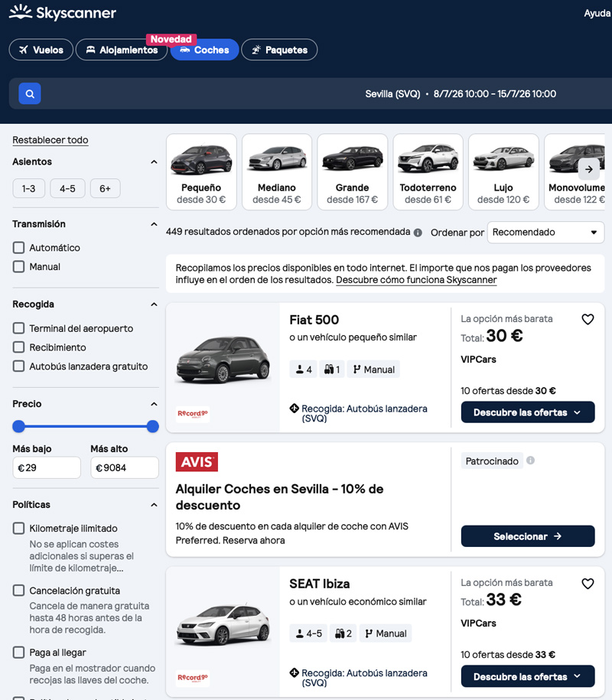Click the 4-5 seats badge on SEAT Ibiza
This screenshot has width=612, height=700.
(308, 633)
